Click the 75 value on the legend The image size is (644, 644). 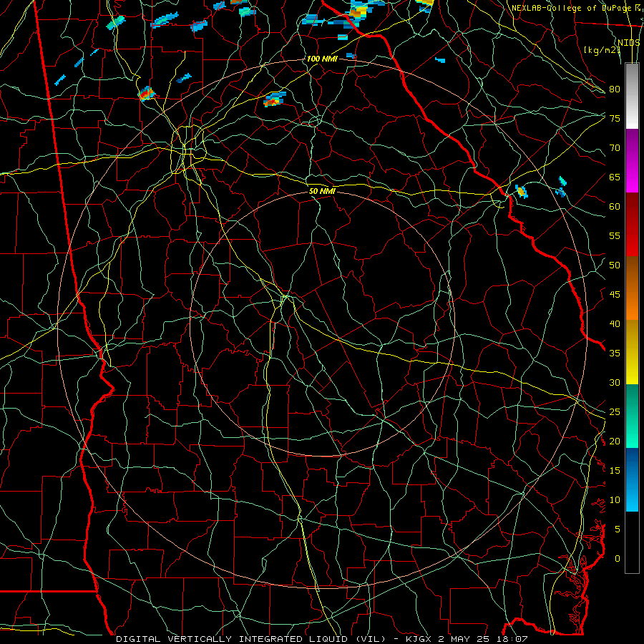(x=615, y=118)
